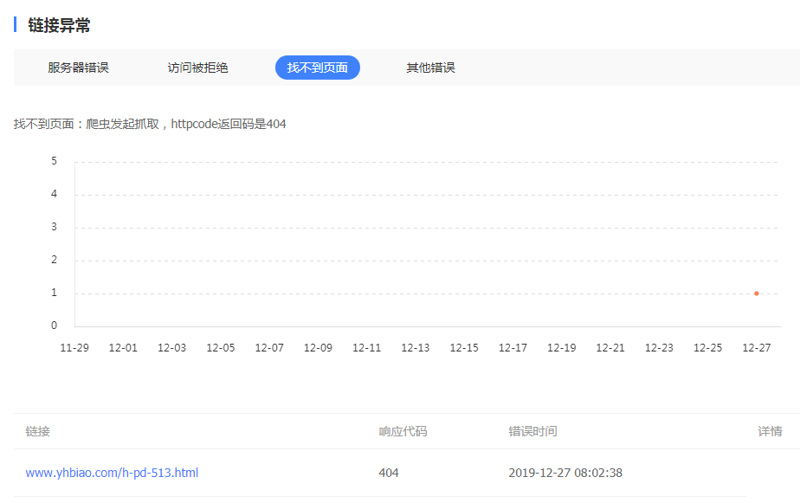The width and height of the screenshot is (800, 503).
Task: Click the 详情 column header
Action: pos(770,432)
